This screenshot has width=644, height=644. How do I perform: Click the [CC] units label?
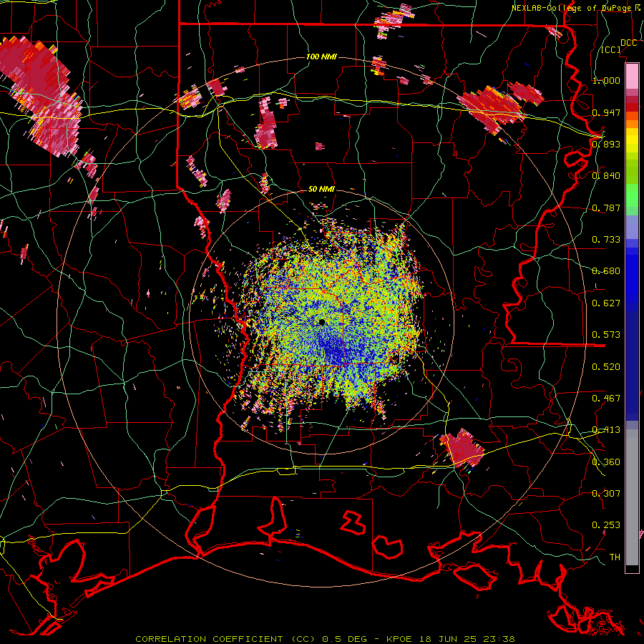(611, 49)
